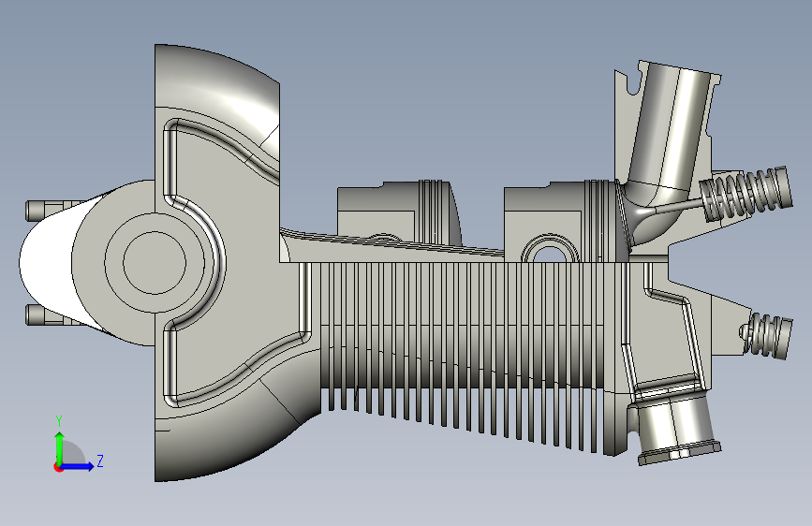
Task: Click the blue Z axis arrow of triad
Action: point(78,466)
